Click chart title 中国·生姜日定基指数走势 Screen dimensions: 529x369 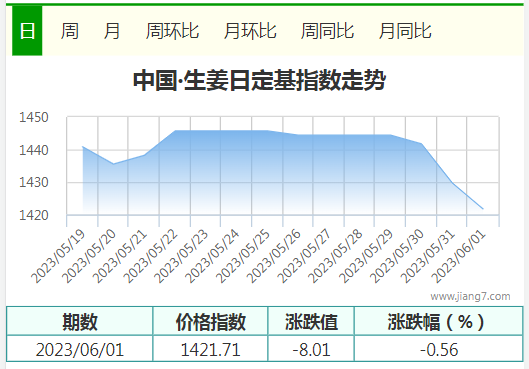pos(259,80)
